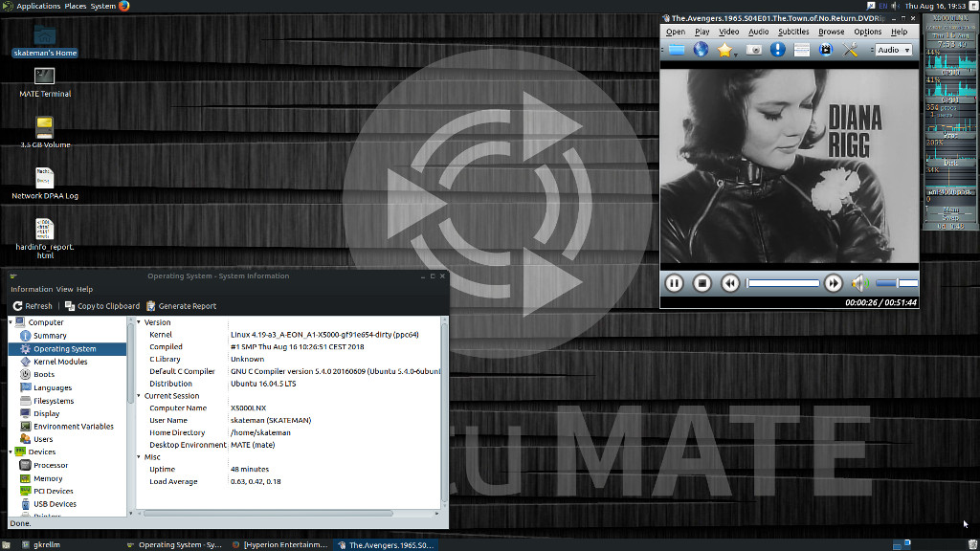Screen dimensions: 980x551
Task: Select Summary in the sidebar tree
Action: pos(50,336)
